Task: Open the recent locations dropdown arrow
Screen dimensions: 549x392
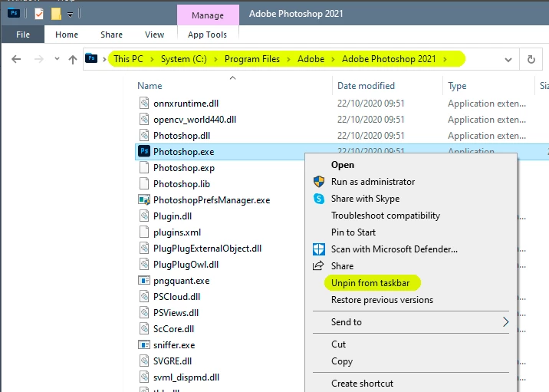Action: [57, 59]
